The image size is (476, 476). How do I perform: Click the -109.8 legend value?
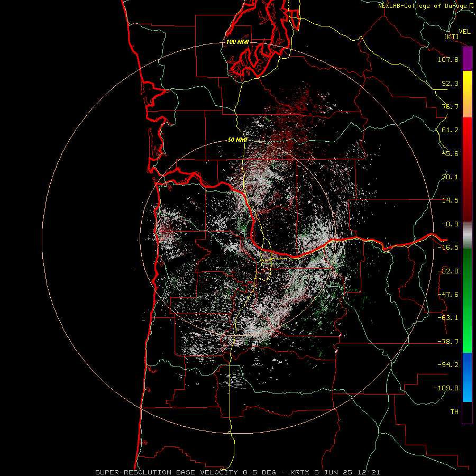[x=446, y=388]
